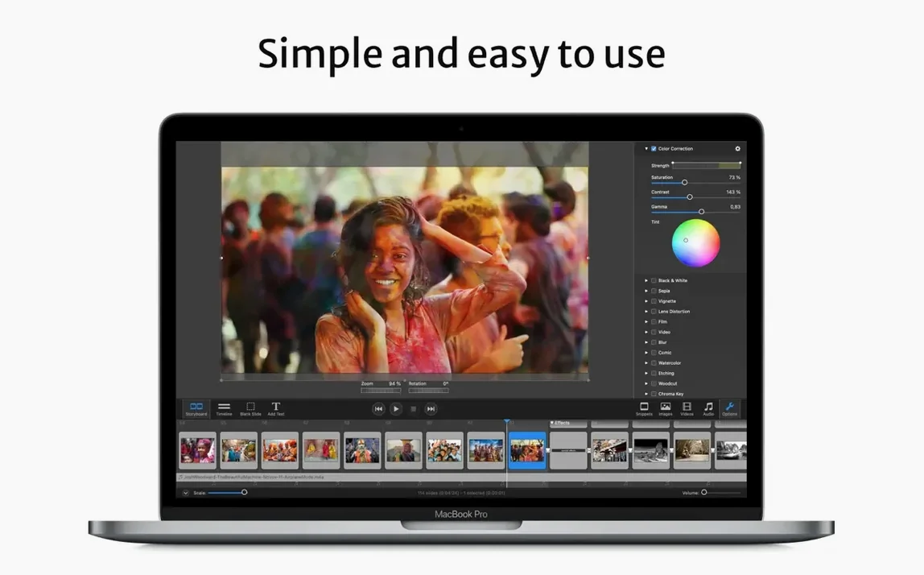Adjust the Saturation slider
Screen dimensions: 924x575
pos(695,183)
